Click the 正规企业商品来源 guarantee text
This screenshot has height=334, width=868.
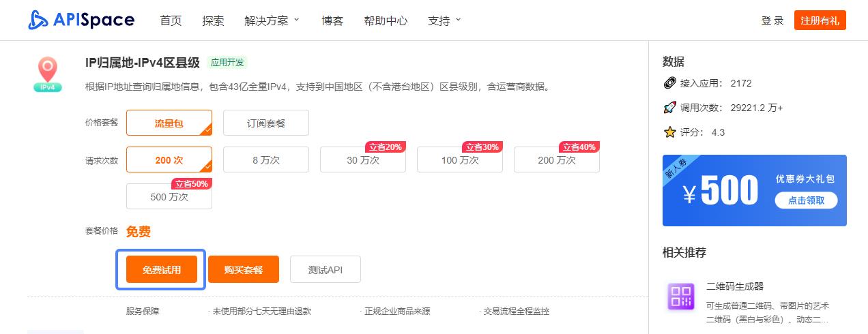396,311
